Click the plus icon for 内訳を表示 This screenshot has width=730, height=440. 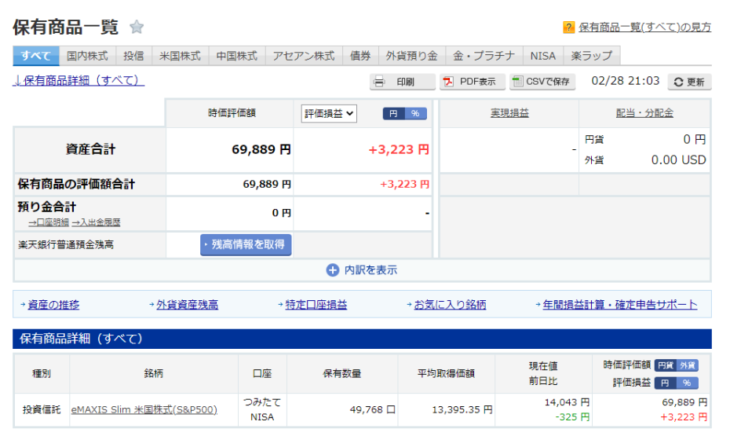332,270
